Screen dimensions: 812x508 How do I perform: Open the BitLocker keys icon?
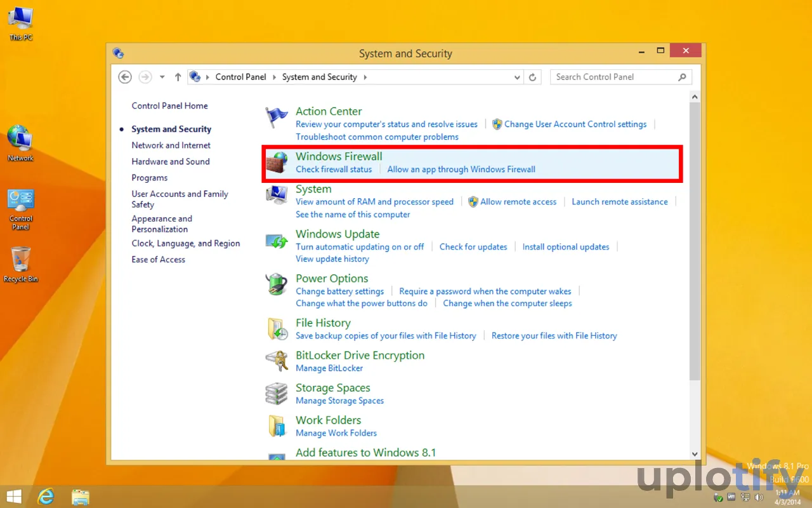coord(277,361)
